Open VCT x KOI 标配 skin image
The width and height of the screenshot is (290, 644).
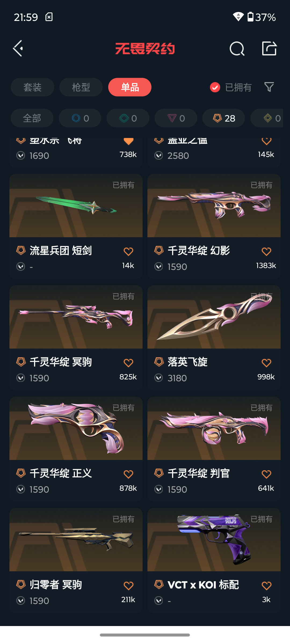[x=214, y=540]
